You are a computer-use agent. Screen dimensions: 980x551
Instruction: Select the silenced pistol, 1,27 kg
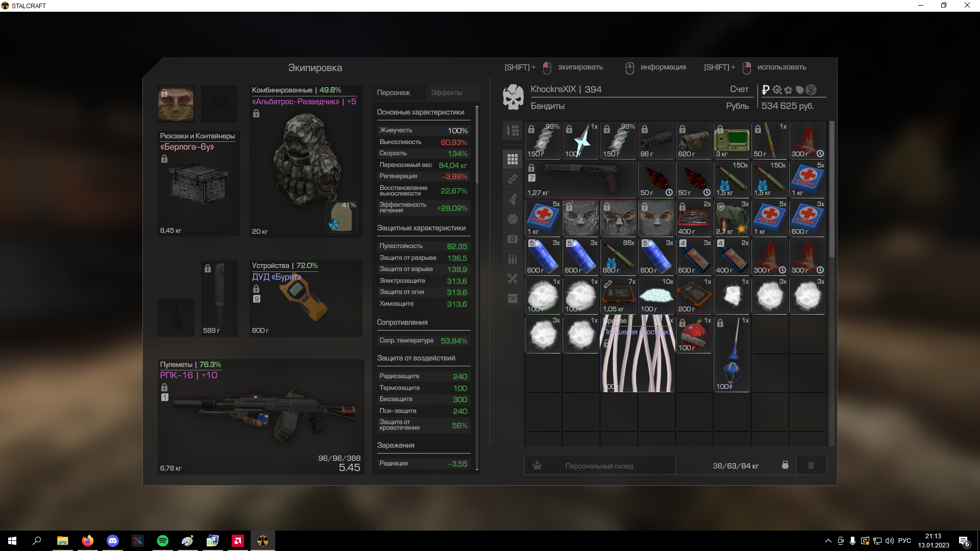tap(581, 179)
